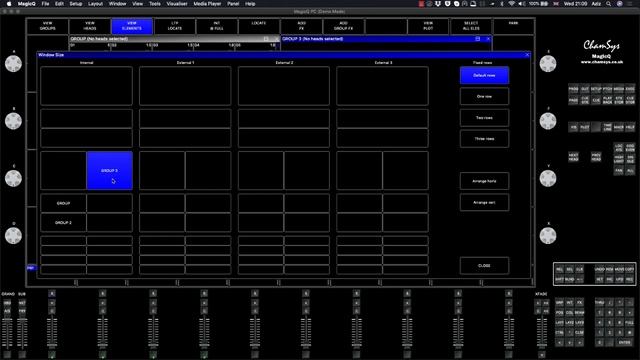Click the TIME LINE console key
Image resolution: width=640 pixels, height=360 pixels.
tap(607, 127)
